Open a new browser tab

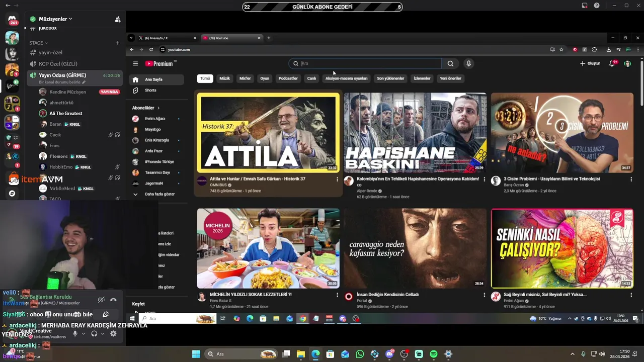click(x=269, y=38)
